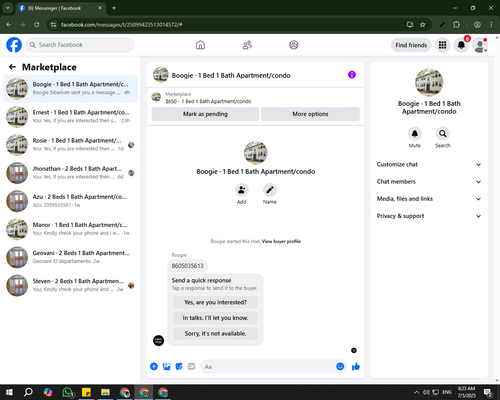Open the account profile avatar menu
This screenshot has width=500, height=400.
pyautogui.click(x=480, y=45)
